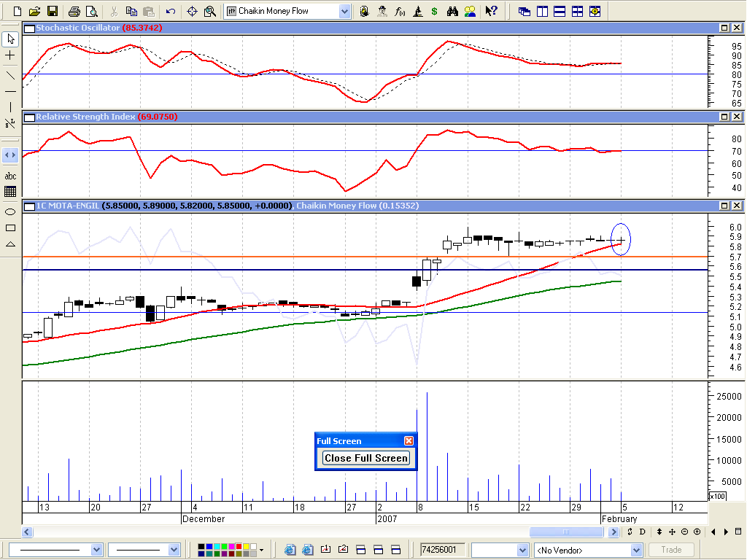
Task: Open the binoculars Explorer tool
Action: pyautogui.click(x=452, y=12)
